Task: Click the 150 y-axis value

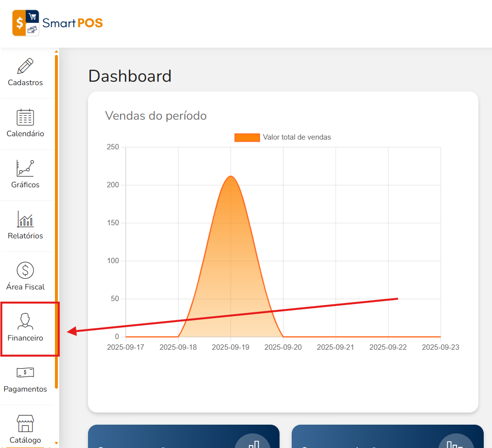Action: point(113,223)
